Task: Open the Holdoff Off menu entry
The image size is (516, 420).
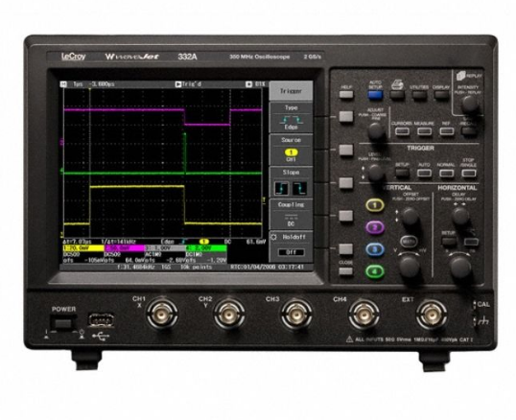Action: pos(291,246)
